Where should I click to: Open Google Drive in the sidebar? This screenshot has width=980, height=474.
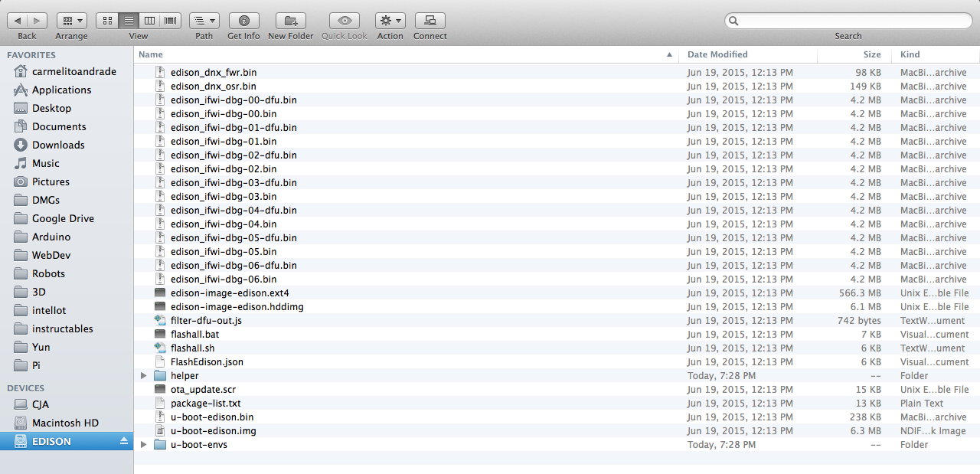63,218
